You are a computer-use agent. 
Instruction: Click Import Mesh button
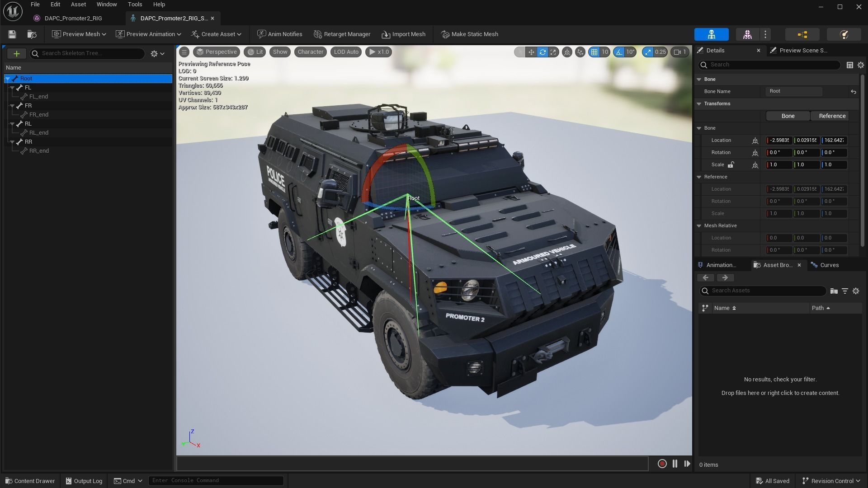point(404,34)
